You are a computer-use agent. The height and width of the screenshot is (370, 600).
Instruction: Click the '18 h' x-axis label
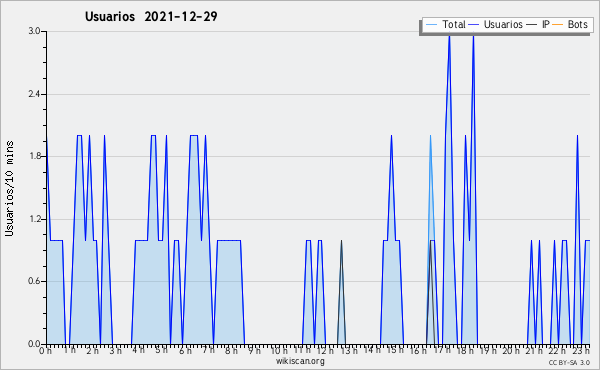[465, 351]
